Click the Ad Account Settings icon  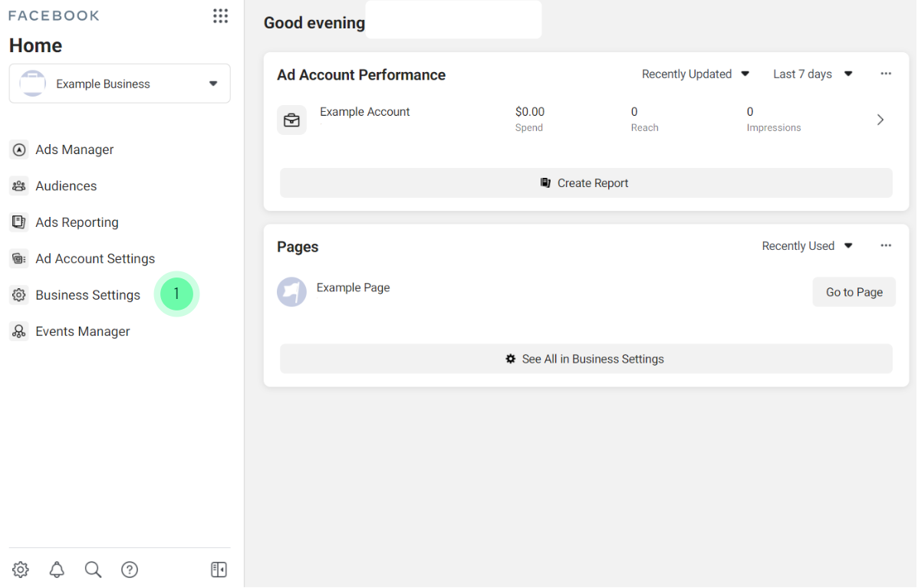tap(18, 258)
